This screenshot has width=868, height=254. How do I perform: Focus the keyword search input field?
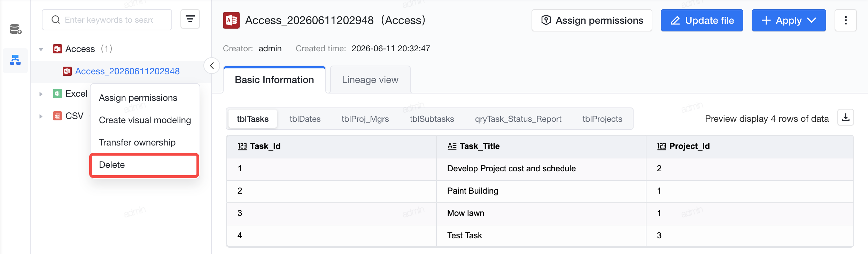107,20
